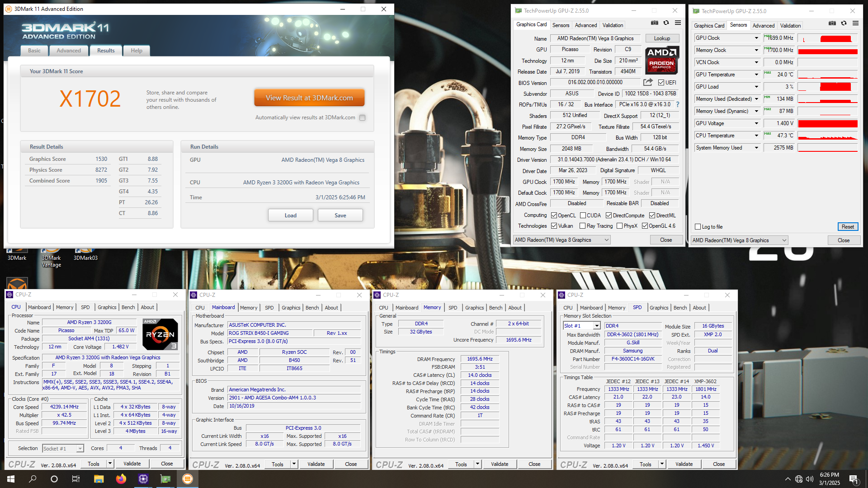
Task: Toggle the OpenCL checkbox
Action: [x=554, y=216]
